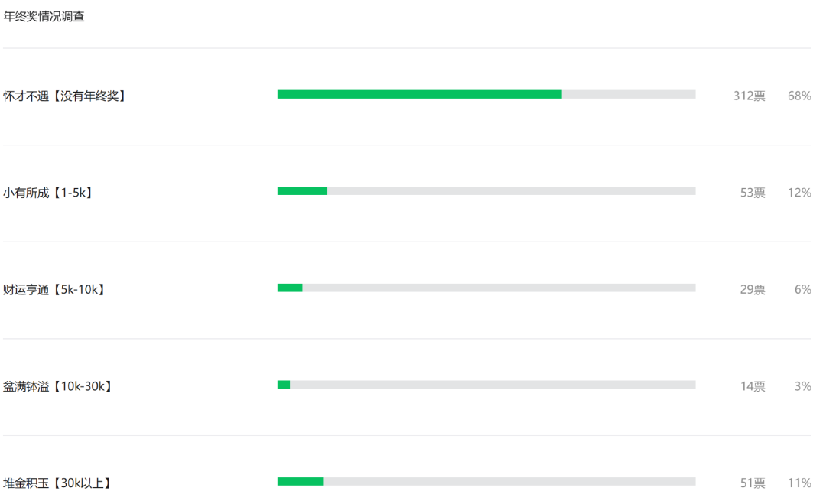Click the 11% percentage label
The width and height of the screenshot is (826, 504).
tap(799, 483)
